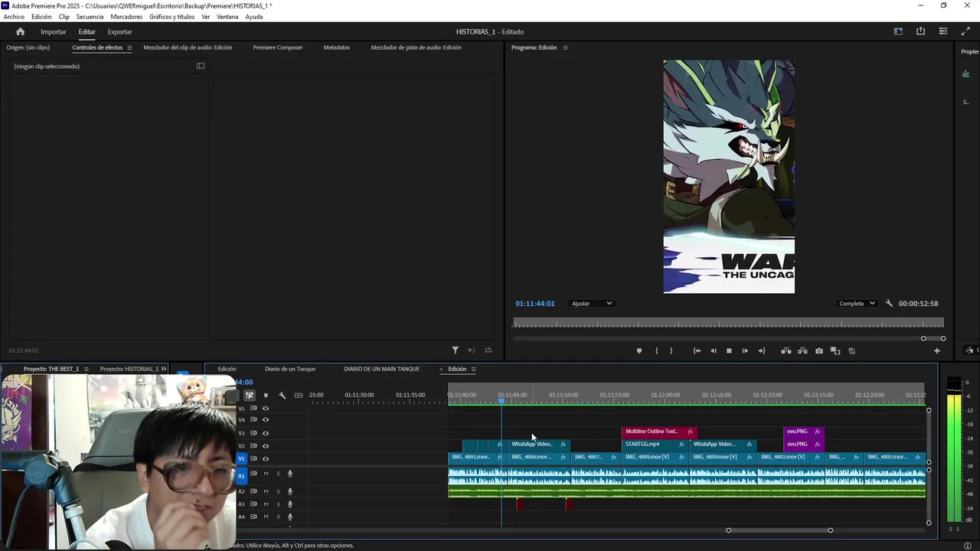The width and height of the screenshot is (980, 551).
Task: Toggle V4 track visibility eye
Action: point(266,420)
